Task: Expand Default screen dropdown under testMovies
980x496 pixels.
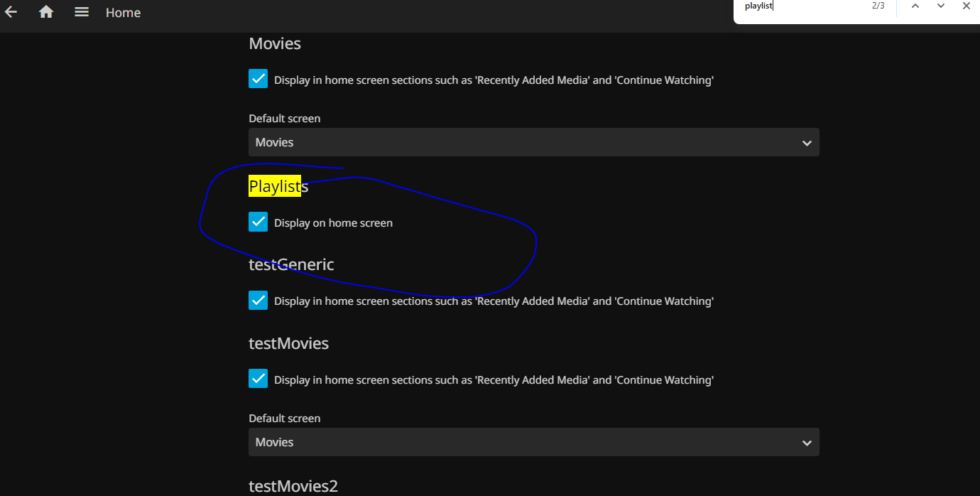Action: tap(533, 442)
